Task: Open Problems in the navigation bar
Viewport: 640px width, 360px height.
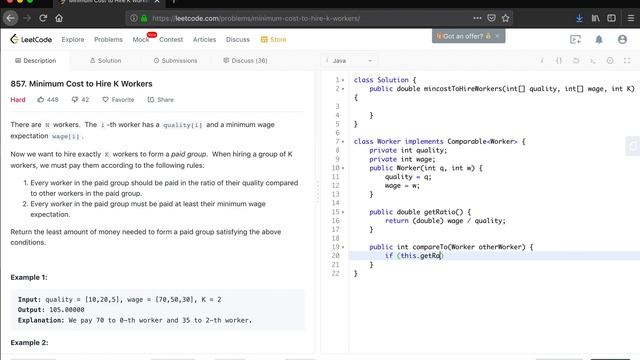Action: [x=108, y=39]
